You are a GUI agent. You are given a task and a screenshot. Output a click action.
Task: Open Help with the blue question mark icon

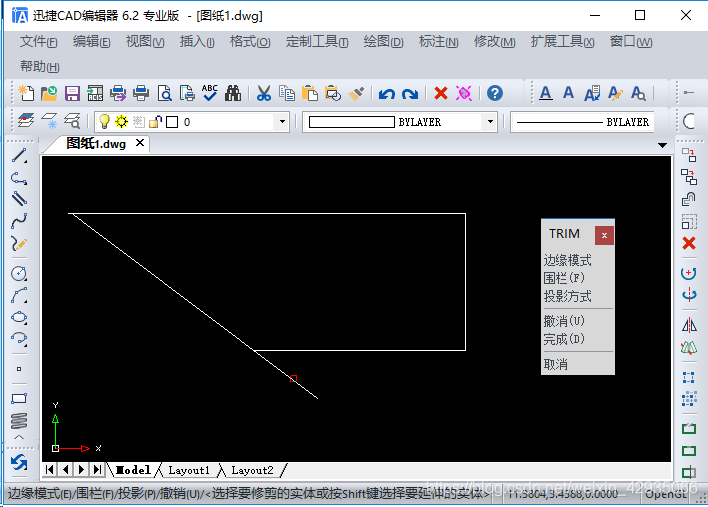(495, 93)
